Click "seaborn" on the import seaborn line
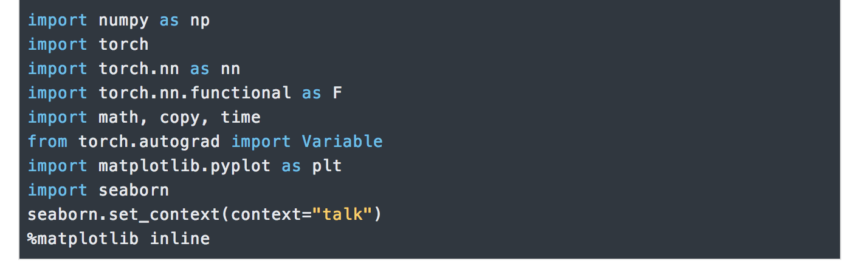This screenshot has width=868, height=266. click(x=134, y=191)
